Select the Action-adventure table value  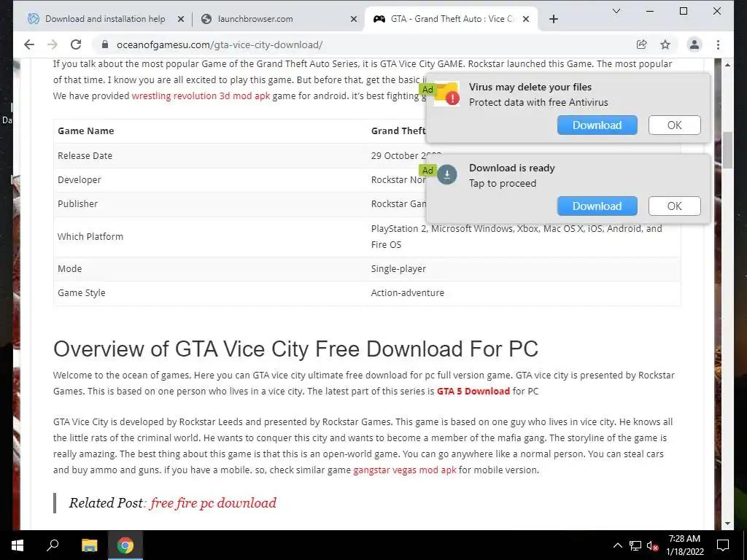[x=407, y=293]
